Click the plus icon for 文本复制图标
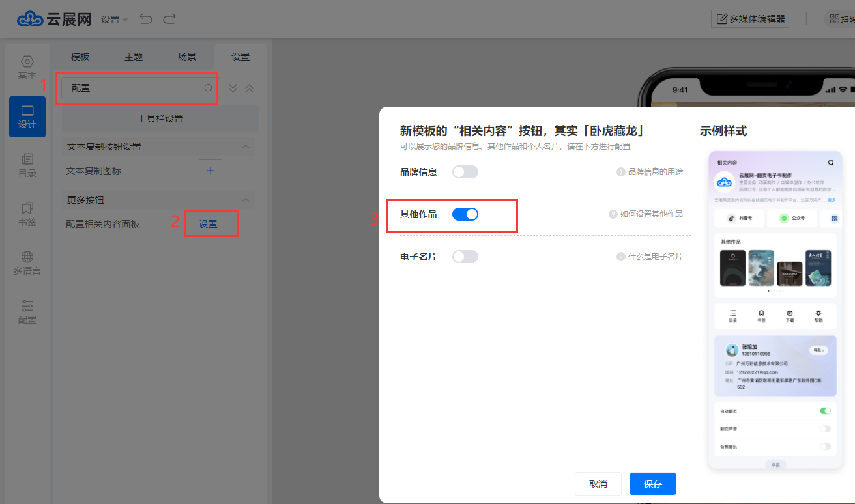This screenshot has width=855, height=504. pos(210,171)
